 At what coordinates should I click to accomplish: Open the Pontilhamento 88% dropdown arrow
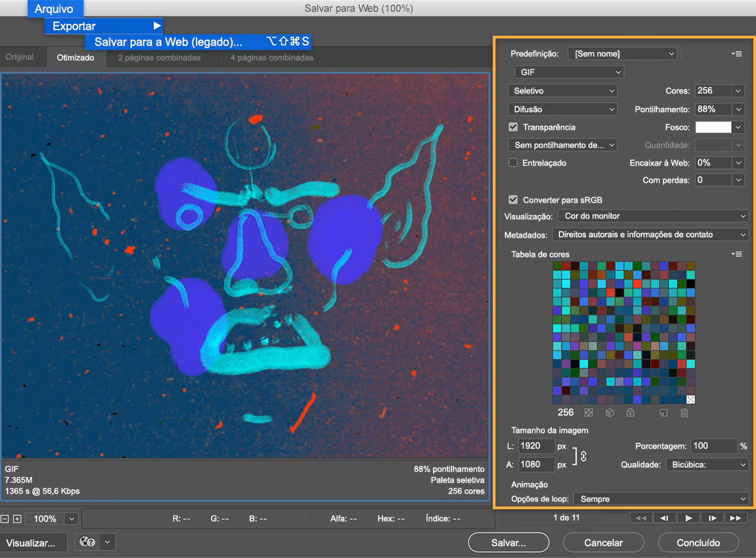737,109
